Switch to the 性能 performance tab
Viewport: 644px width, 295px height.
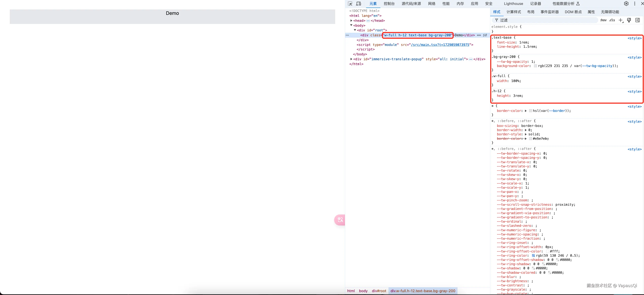tap(446, 4)
